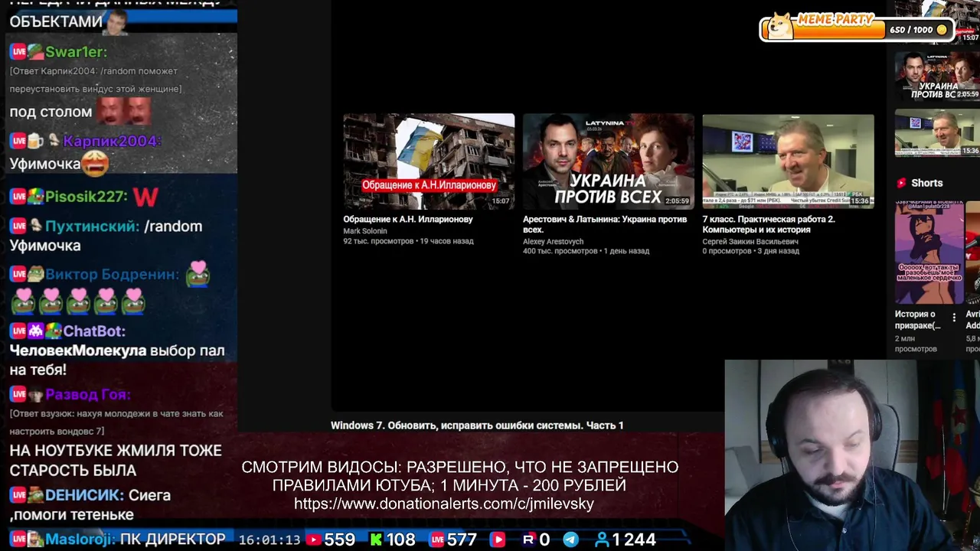The image size is (980, 551).
Task: Click the R platform icon beside 0
Action: click(x=528, y=540)
